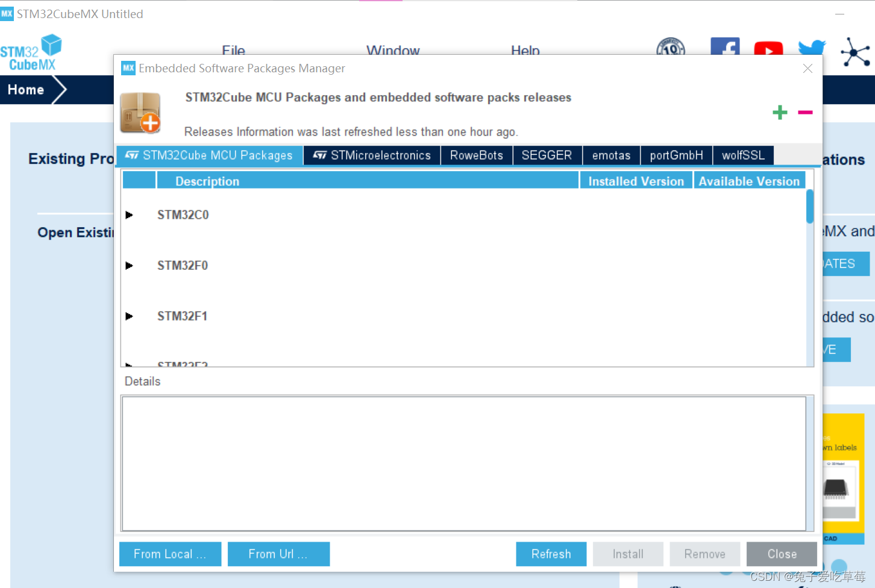Click the magenta minus collapse-all icon

tap(805, 112)
